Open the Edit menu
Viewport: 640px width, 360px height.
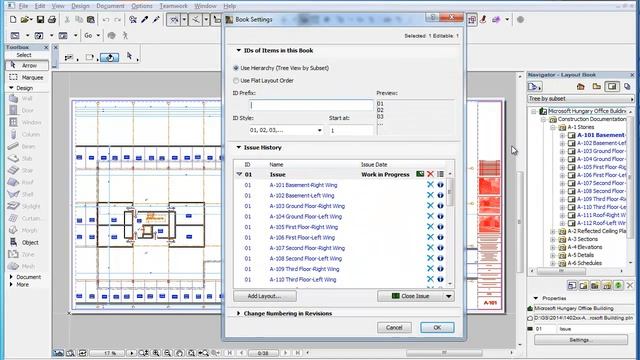pos(40,6)
